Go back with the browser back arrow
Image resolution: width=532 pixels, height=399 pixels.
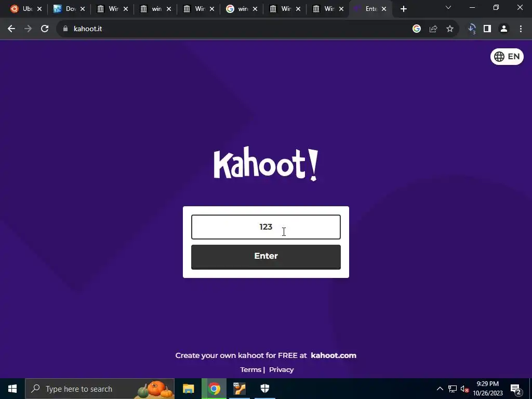pyautogui.click(x=11, y=29)
